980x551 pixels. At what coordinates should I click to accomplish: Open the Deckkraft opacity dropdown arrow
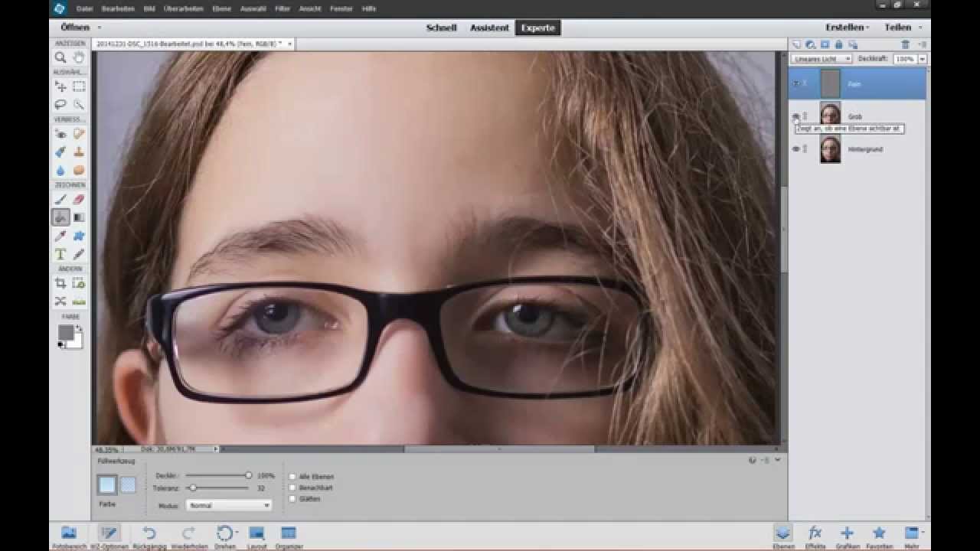(x=922, y=59)
